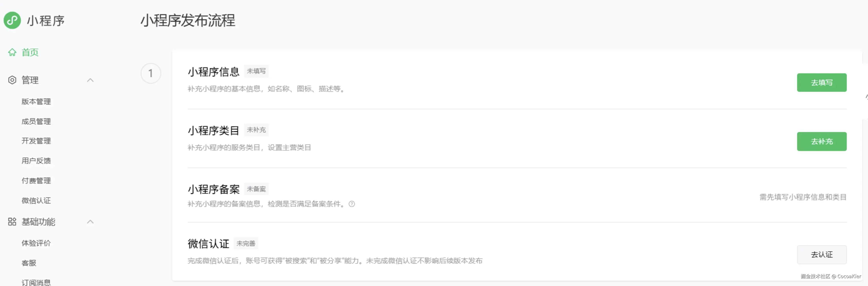
Task: Select 微信认证 from the sidebar
Action: click(x=36, y=200)
